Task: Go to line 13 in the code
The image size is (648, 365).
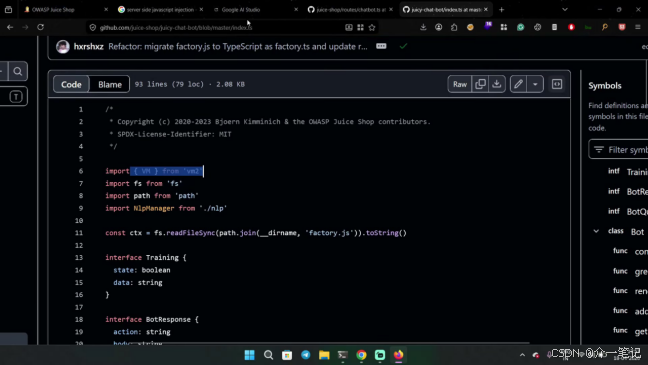Action: pyautogui.click(x=79, y=258)
